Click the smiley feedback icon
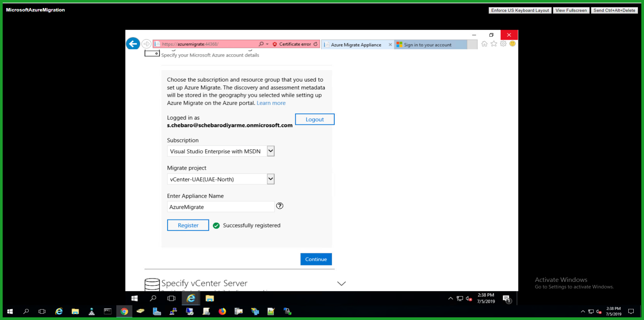Image resolution: width=644 pixels, height=320 pixels. pos(513,44)
